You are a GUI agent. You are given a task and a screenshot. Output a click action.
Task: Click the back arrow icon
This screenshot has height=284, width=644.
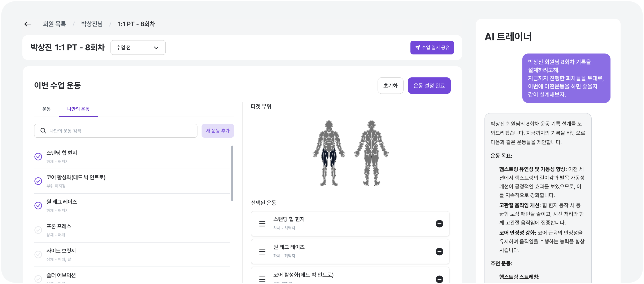28,24
